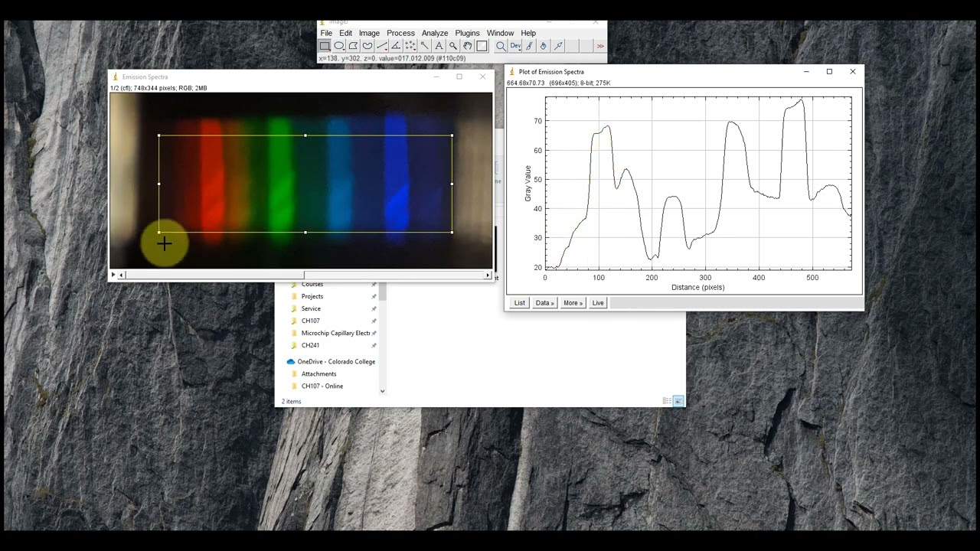This screenshot has height=551, width=980.
Task: Click the play arrow of the stack slider
Action: (113, 275)
